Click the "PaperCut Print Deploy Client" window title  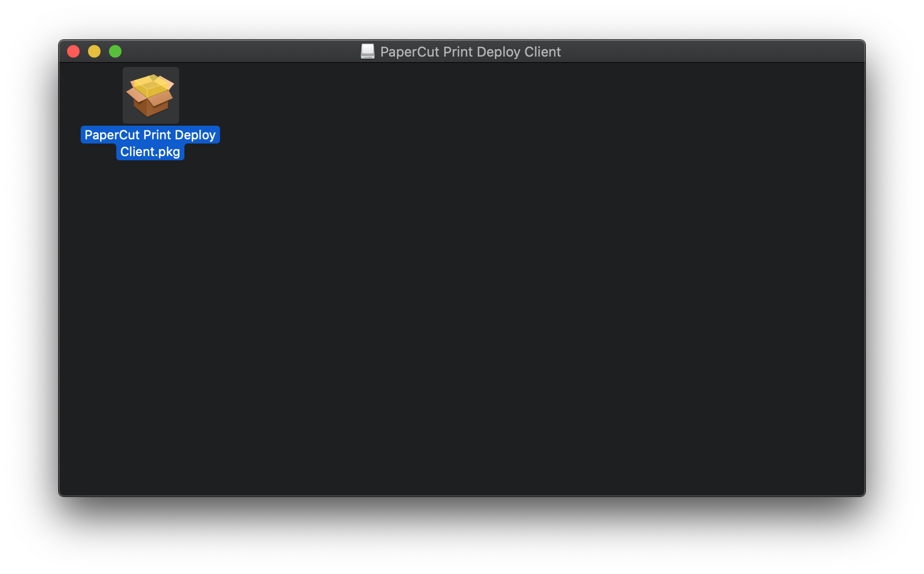pyautogui.click(x=470, y=52)
